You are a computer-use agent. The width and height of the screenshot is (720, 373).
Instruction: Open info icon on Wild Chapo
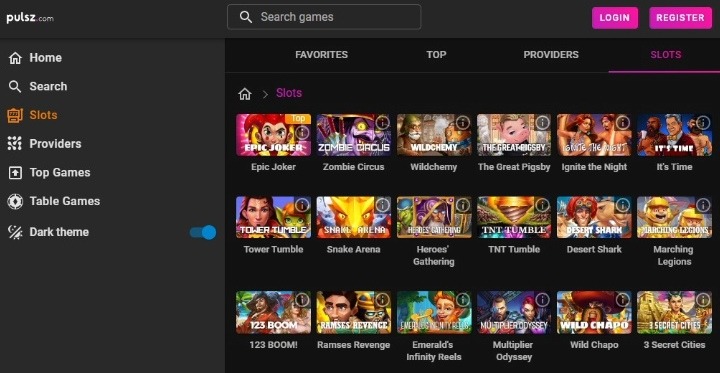coord(623,300)
